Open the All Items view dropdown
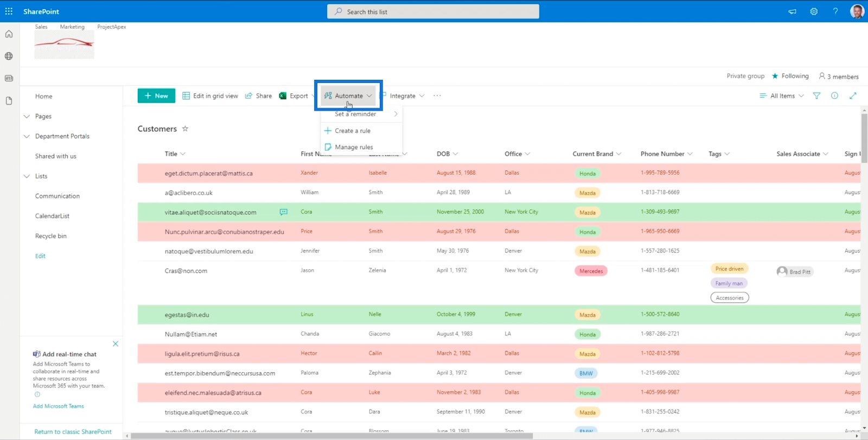Screen dimensions: 868x440 point(782,96)
